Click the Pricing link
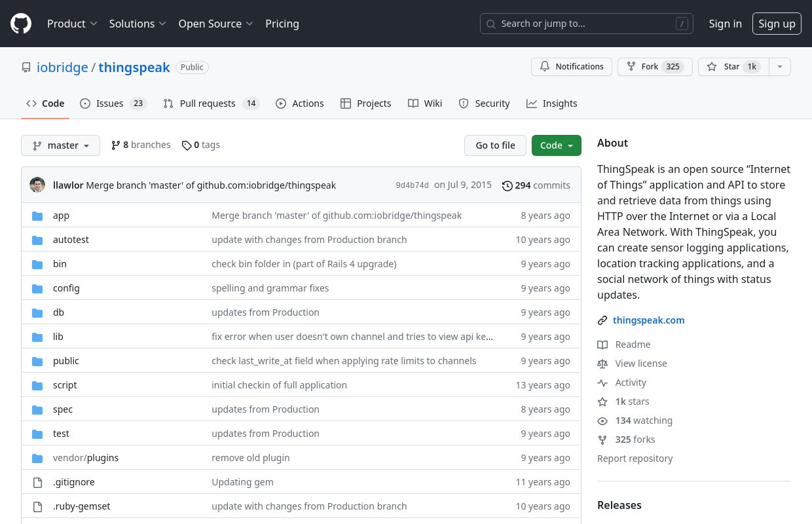812x524 pixels. (282, 24)
